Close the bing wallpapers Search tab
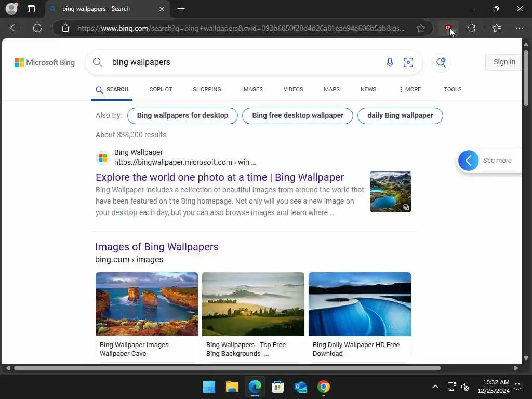The image size is (532, 399). click(x=162, y=9)
